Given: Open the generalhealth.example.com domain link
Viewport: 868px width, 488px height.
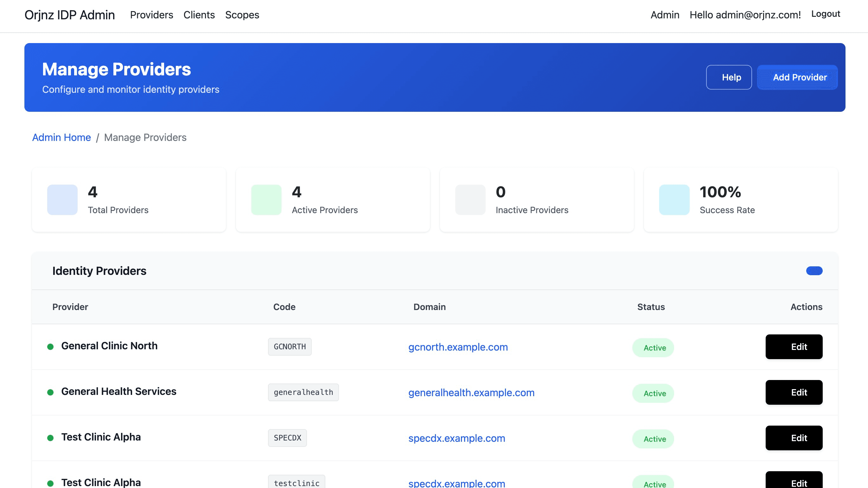Looking at the screenshot, I should point(471,392).
